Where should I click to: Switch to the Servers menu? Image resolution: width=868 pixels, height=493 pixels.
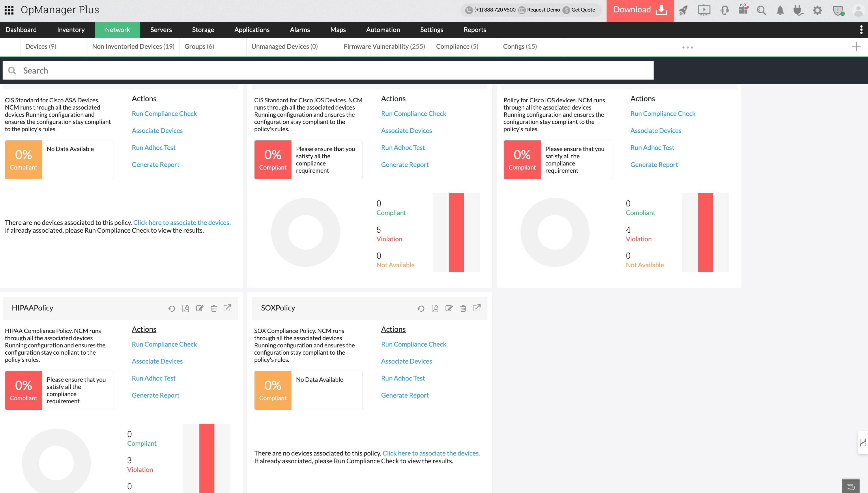(161, 30)
